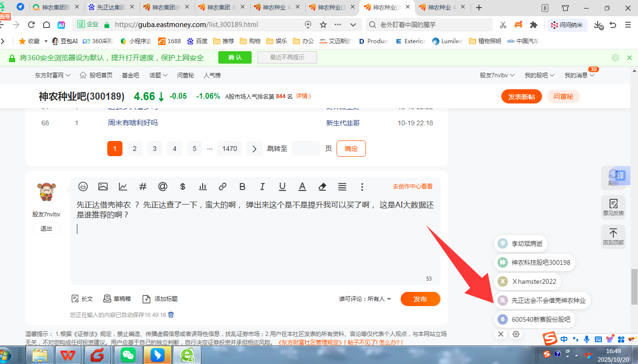Image resolution: width=638 pixels, height=364 pixels.
Task: Expand the 股友7nvlbv account dropdown
Action: 497,75
